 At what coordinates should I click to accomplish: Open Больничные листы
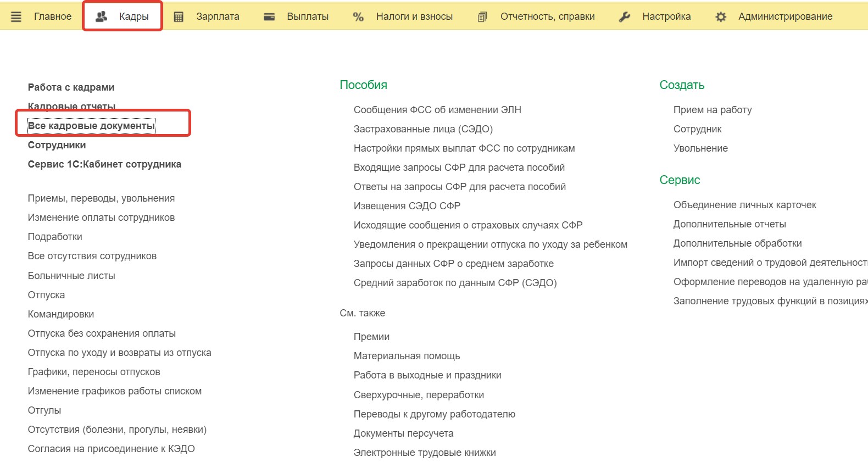[71, 276]
